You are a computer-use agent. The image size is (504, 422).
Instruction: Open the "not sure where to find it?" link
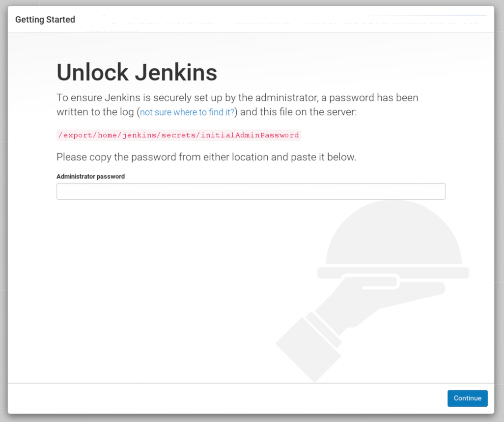[187, 112]
